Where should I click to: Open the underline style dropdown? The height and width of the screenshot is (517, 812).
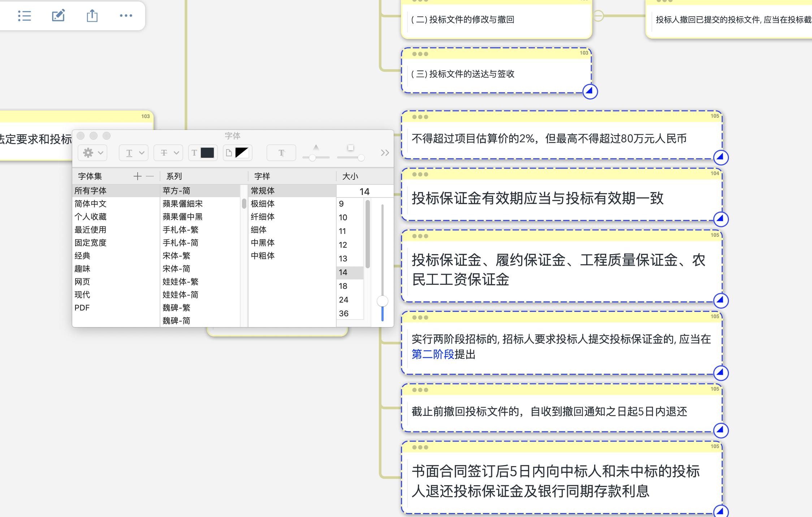pyautogui.click(x=134, y=153)
